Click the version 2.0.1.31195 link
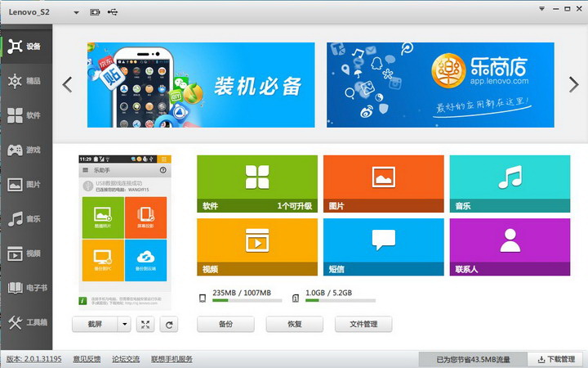This screenshot has height=368, width=588. 34,359
